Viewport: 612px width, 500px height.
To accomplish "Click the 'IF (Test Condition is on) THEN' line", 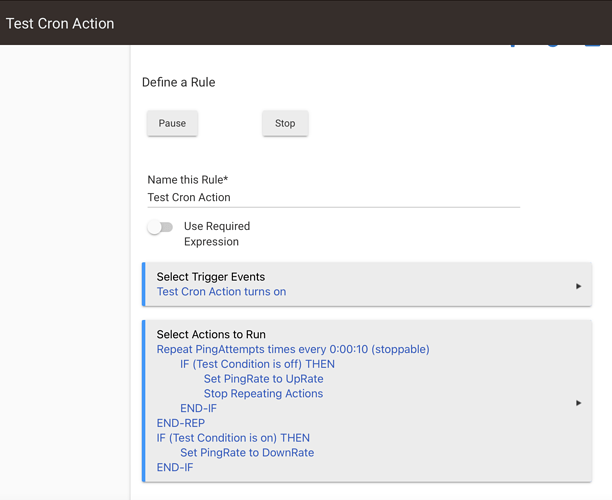I will (x=233, y=438).
